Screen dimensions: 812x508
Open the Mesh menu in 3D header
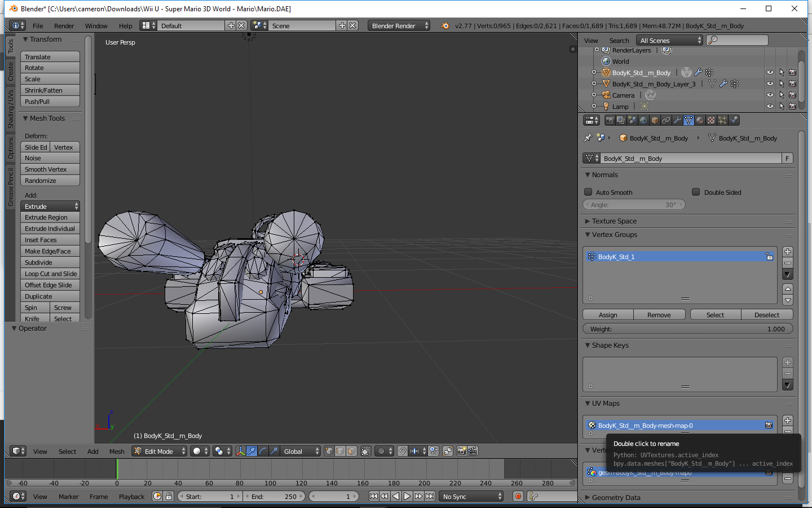coord(117,452)
